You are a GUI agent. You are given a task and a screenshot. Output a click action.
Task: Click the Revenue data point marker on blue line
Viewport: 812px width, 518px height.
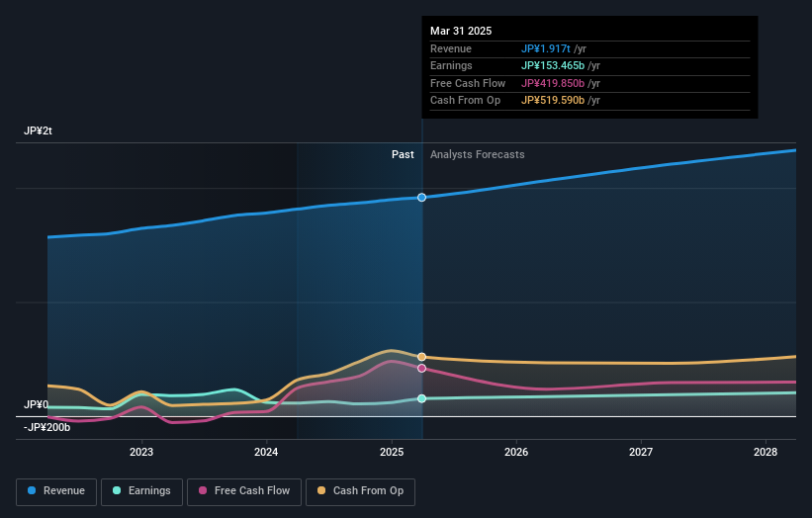422,197
